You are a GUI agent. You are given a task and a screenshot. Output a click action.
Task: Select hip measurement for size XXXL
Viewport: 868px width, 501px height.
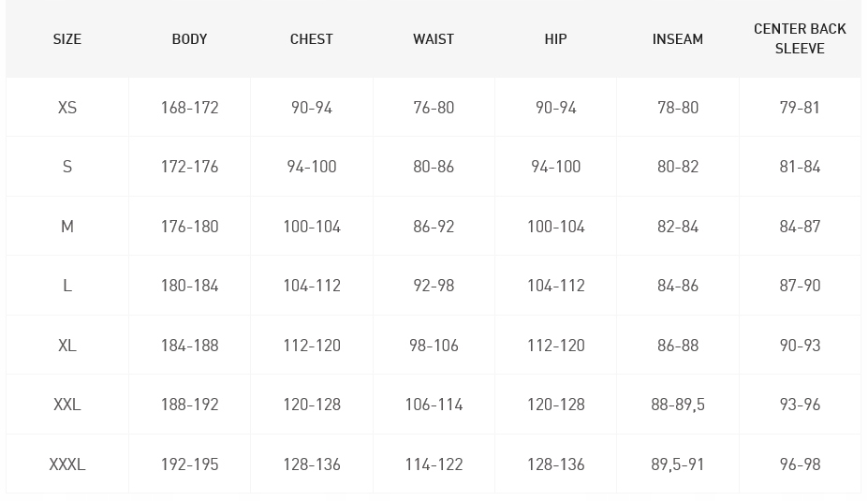(x=555, y=464)
